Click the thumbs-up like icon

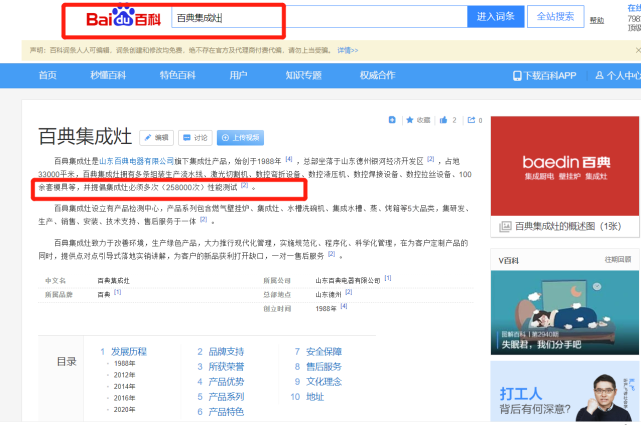[444, 120]
